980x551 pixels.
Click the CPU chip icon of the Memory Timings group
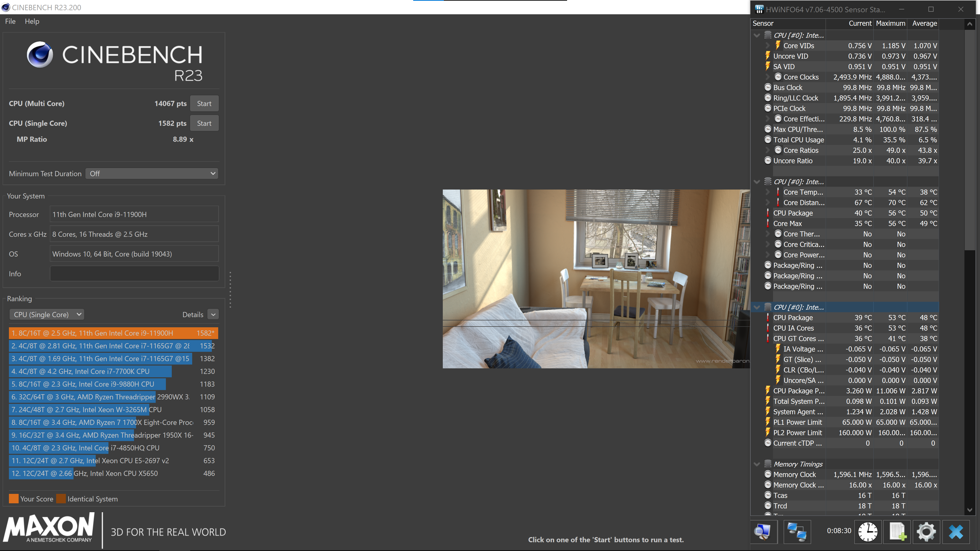(768, 464)
